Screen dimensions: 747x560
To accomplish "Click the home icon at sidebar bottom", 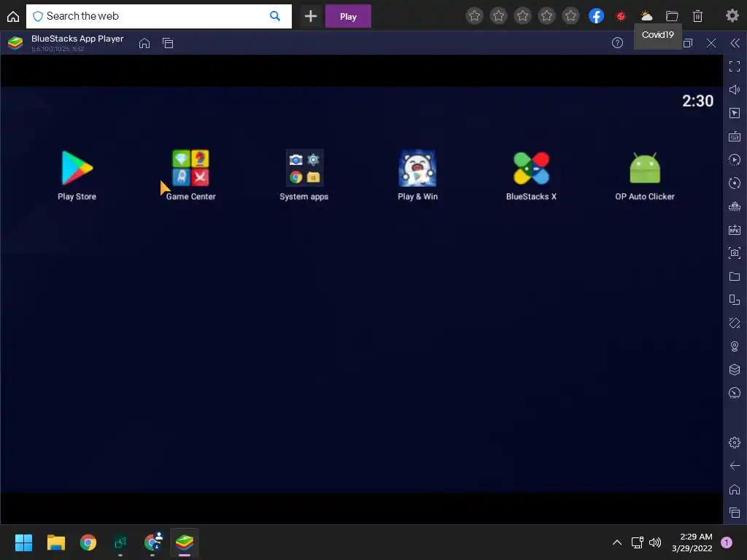I will (734, 489).
